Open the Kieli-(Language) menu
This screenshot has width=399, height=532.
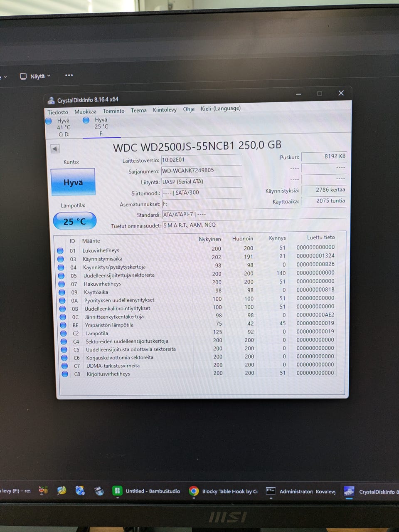point(221,109)
